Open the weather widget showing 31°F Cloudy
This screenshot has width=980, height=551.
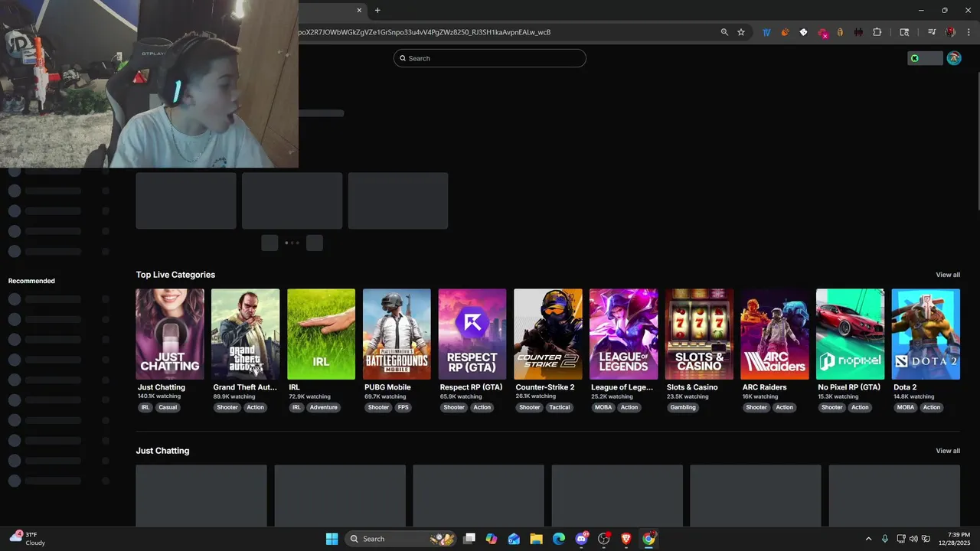point(28,539)
